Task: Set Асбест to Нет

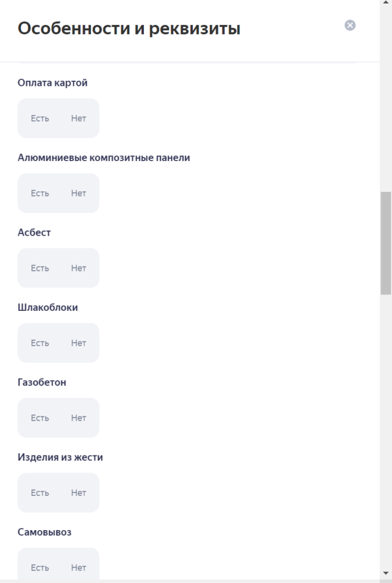Action: [79, 268]
